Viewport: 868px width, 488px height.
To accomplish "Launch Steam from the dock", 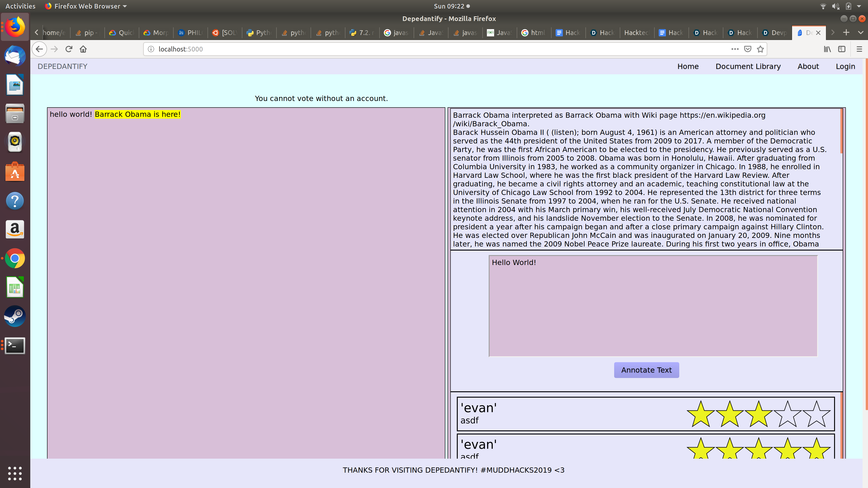I will pos(15,316).
